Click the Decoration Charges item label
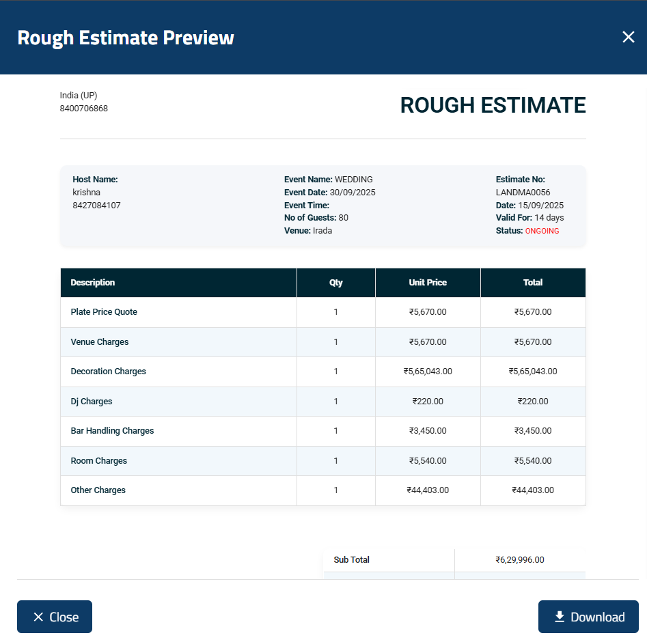The width and height of the screenshot is (647, 644). point(108,372)
